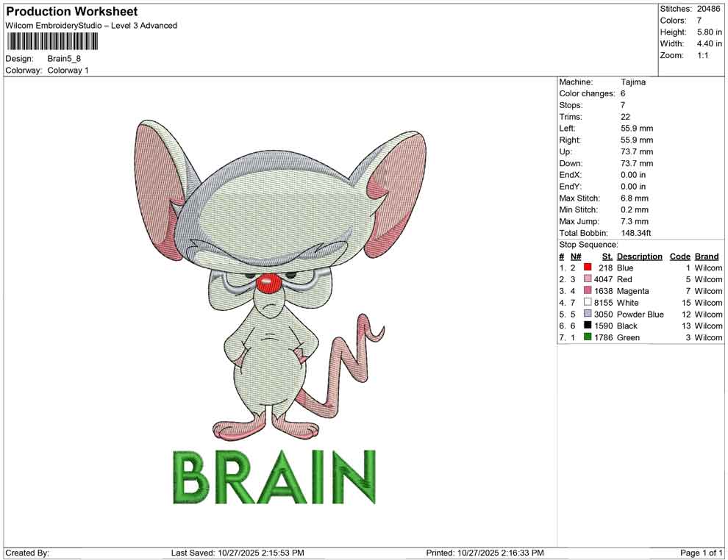The width and height of the screenshot is (728, 560).
Task: Click 'Wilcom EmbroideryStudio – Level 3 Advanced' text
Action: click(x=91, y=26)
